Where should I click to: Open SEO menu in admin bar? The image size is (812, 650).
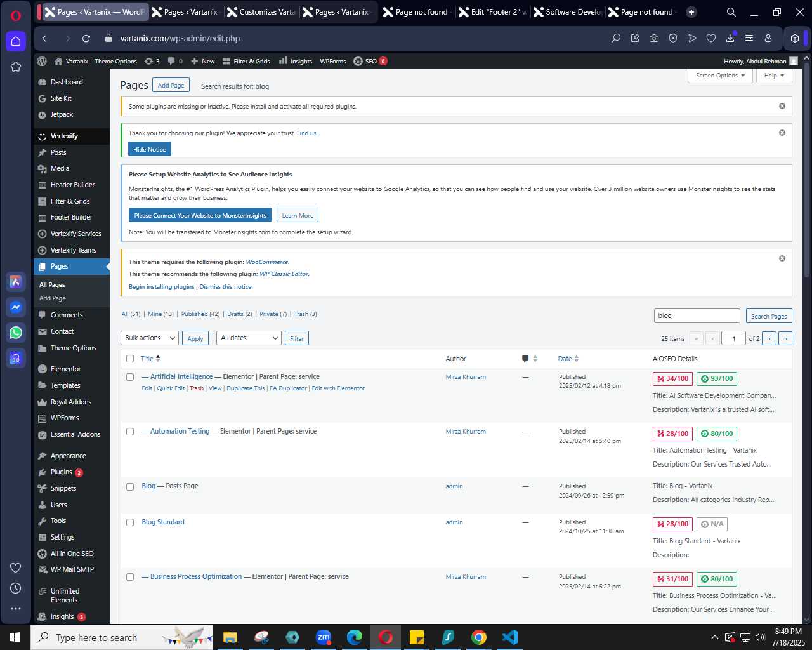tap(370, 62)
